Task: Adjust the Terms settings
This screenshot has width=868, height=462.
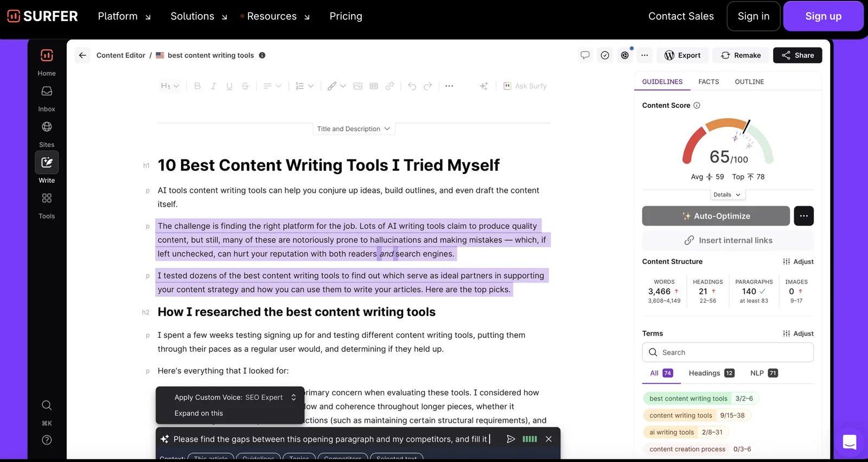Action: (x=798, y=333)
